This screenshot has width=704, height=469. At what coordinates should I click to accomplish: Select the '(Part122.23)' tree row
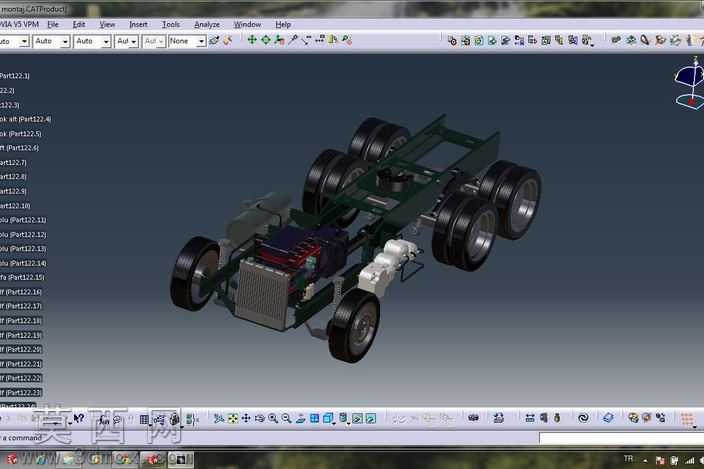click(x=21, y=393)
